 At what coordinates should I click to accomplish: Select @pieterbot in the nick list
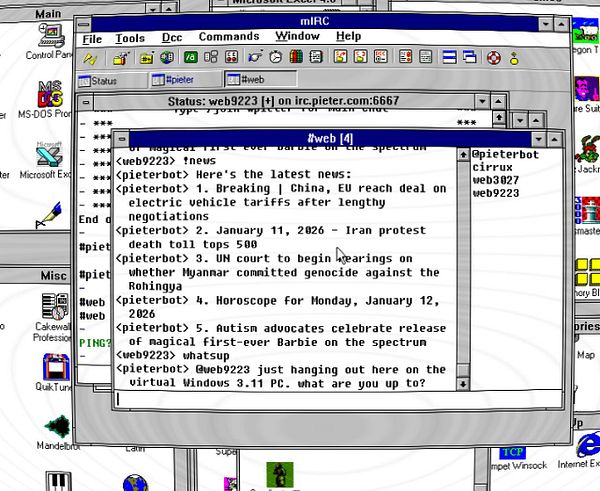click(x=505, y=155)
